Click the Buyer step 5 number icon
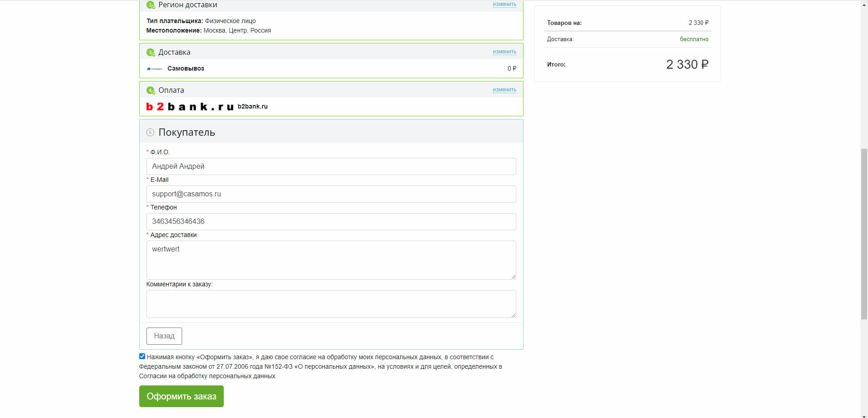Image resolution: width=868 pixels, height=418 pixels. coord(151,133)
